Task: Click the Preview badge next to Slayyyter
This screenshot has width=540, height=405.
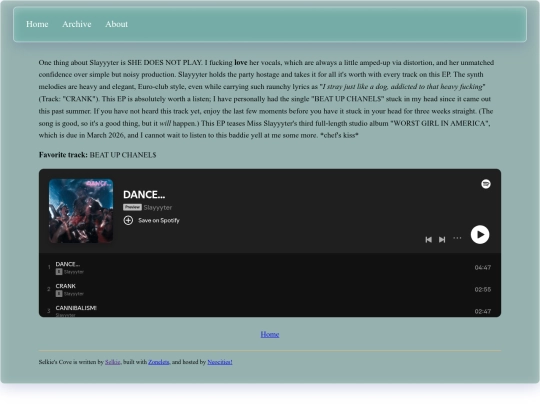Action: (x=132, y=207)
